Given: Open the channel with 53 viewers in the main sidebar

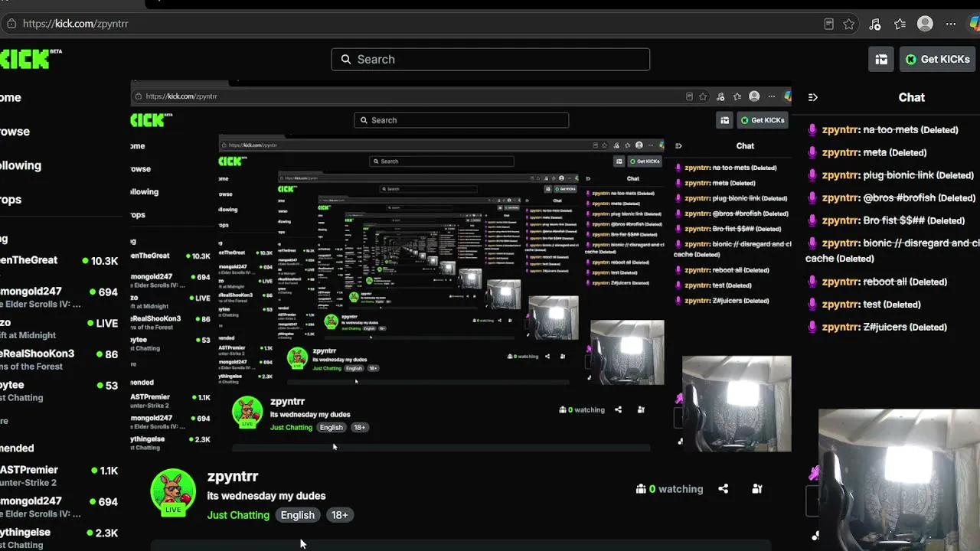Looking at the screenshot, I should pyautogui.click(x=59, y=391).
